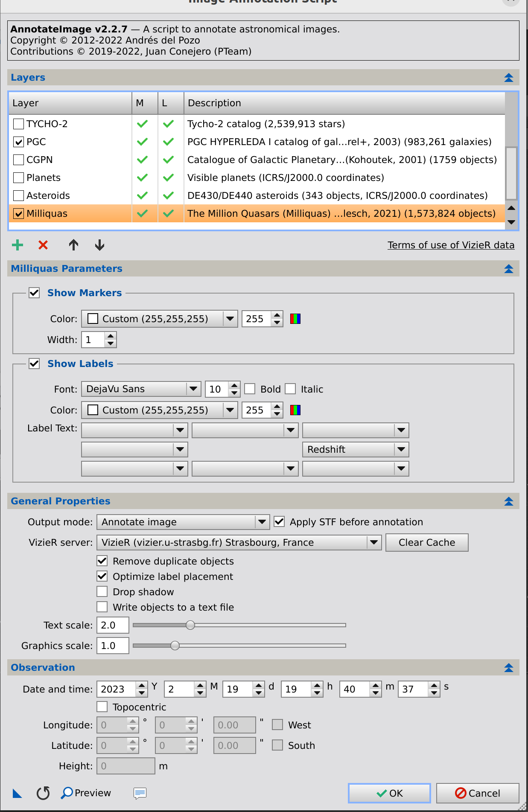Open the marker color picker icon
The width and height of the screenshot is (528, 812).
click(x=295, y=319)
